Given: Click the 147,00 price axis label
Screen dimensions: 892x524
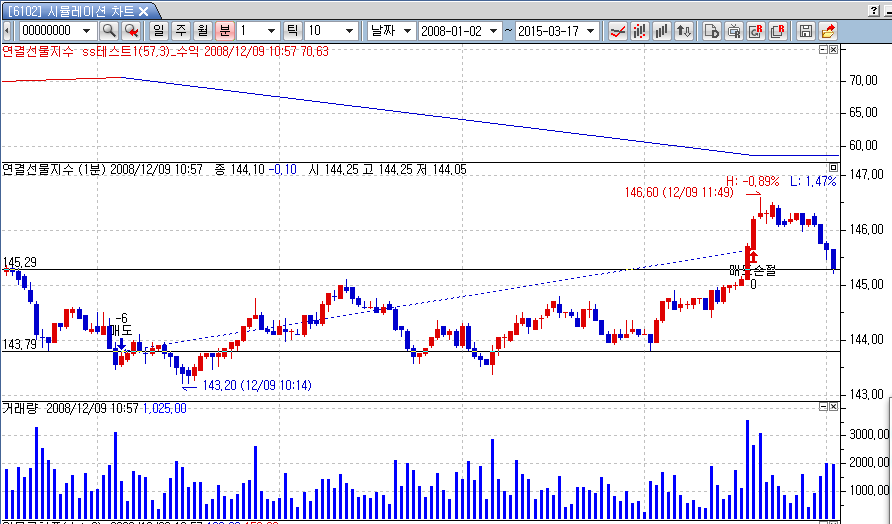Looking at the screenshot, I should [866, 174].
